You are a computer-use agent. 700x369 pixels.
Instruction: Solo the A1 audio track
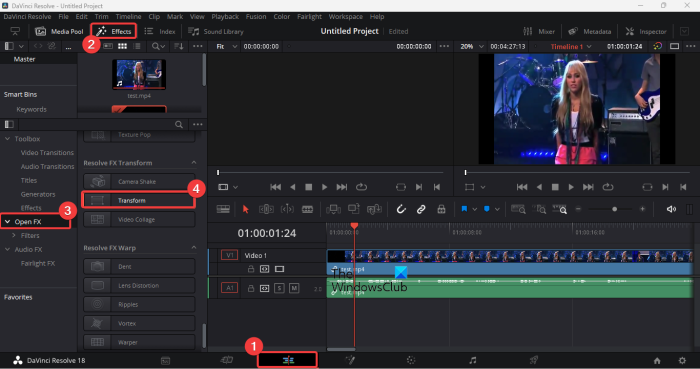(279, 288)
